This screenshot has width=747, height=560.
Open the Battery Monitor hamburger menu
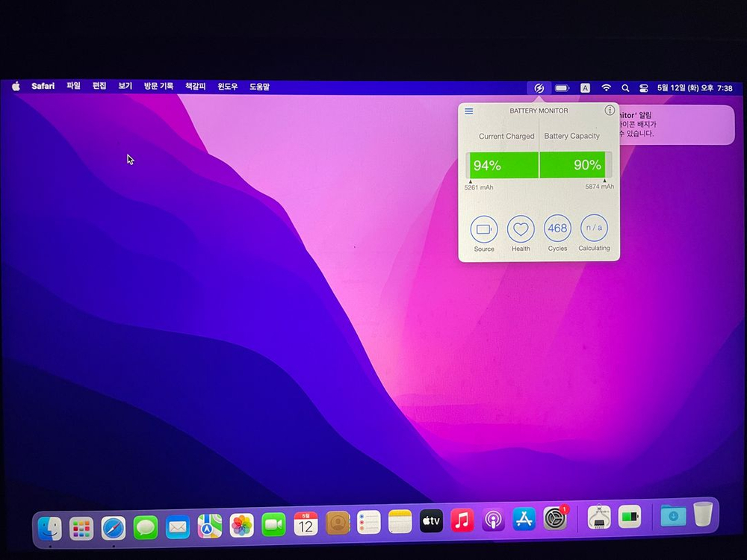[469, 111]
